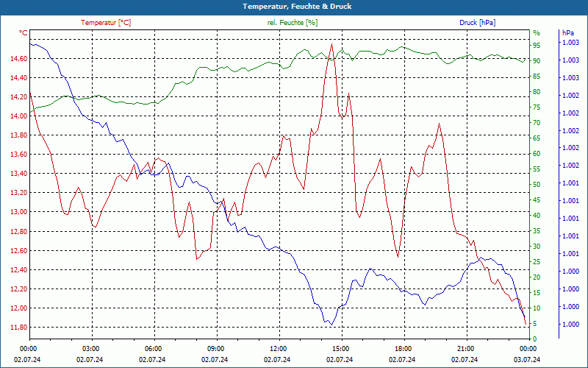This screenshot has width=588, height=368.
Task: Click green humidity axis value 35
Action: pos(537,231)
